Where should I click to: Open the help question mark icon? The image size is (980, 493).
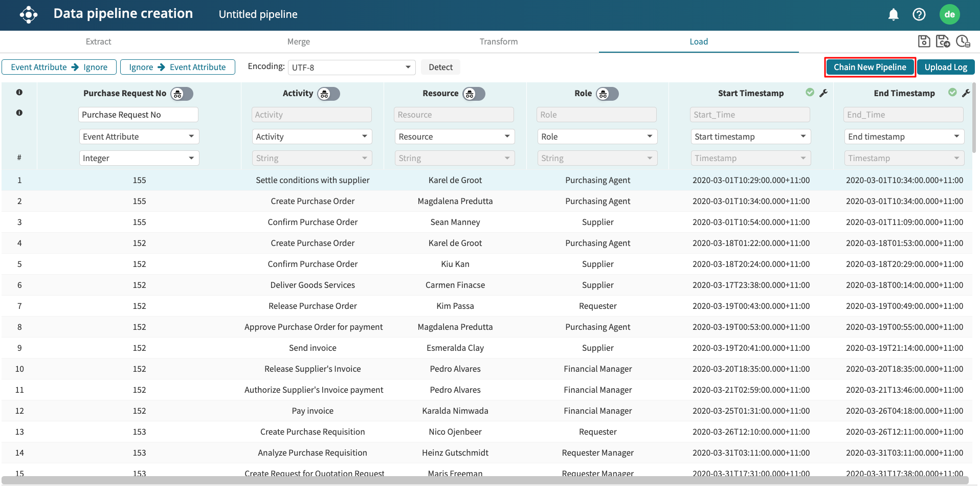919,15
